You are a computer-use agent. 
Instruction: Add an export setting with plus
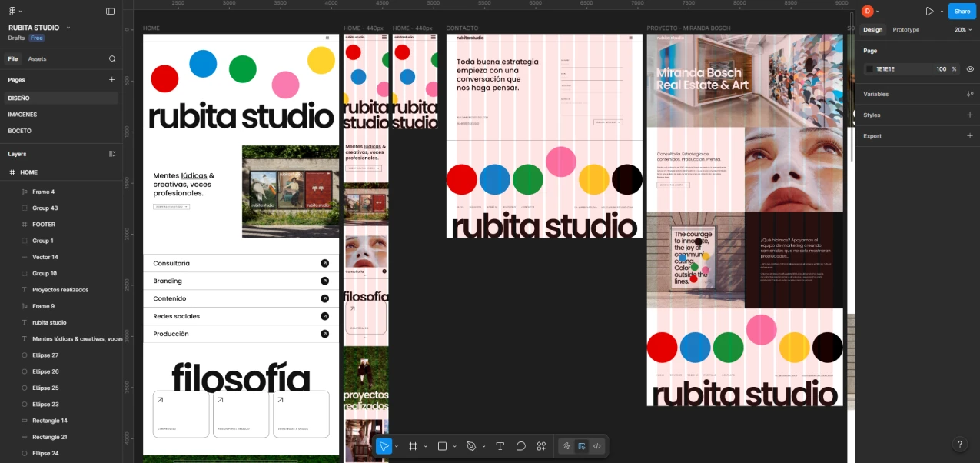point(970,136)
